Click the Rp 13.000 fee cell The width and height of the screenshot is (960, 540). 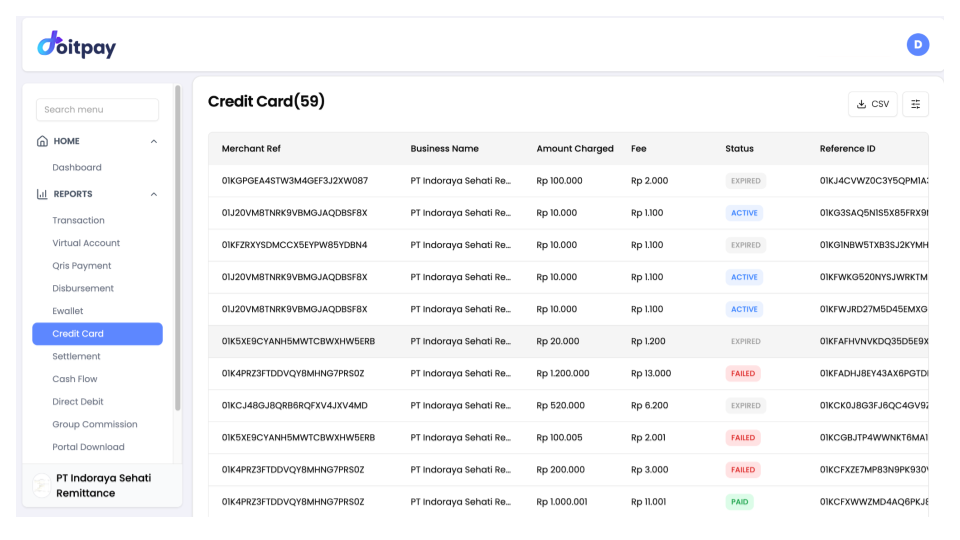[651, 373]
